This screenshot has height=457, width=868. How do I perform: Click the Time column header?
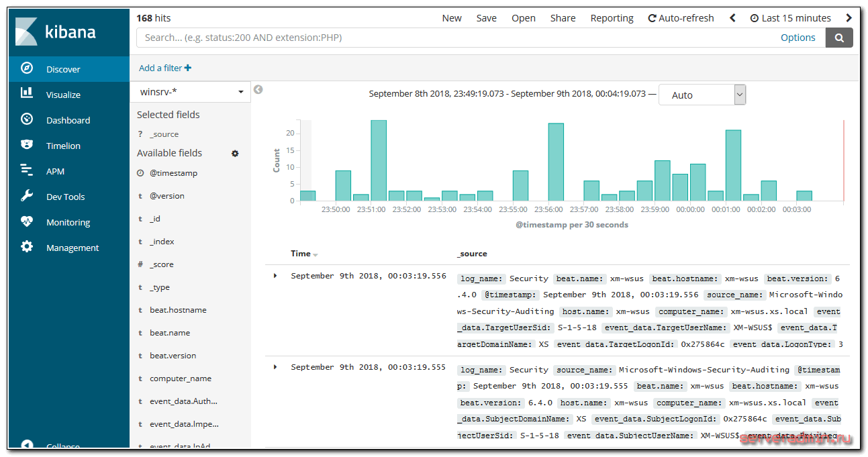(300, 254)
